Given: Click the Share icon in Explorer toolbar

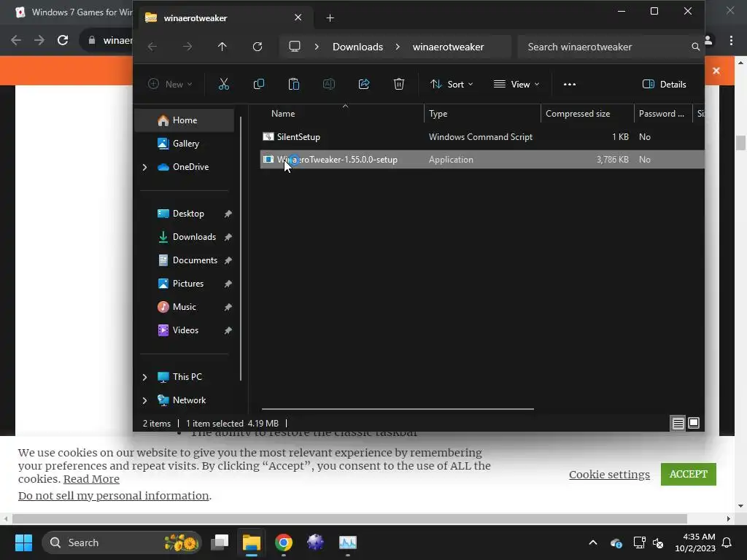Looking at the screenshot, I should pos(364,85).
